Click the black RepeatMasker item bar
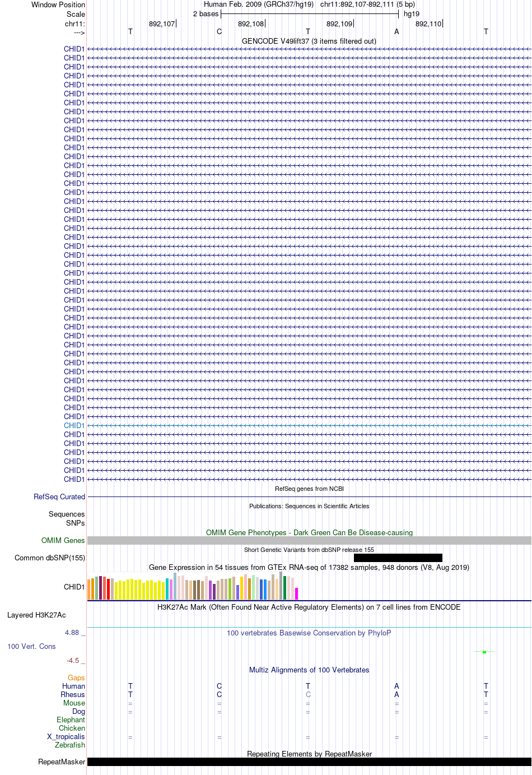The height and width of the screenshot is (775, 532). [x=309, y=762]
